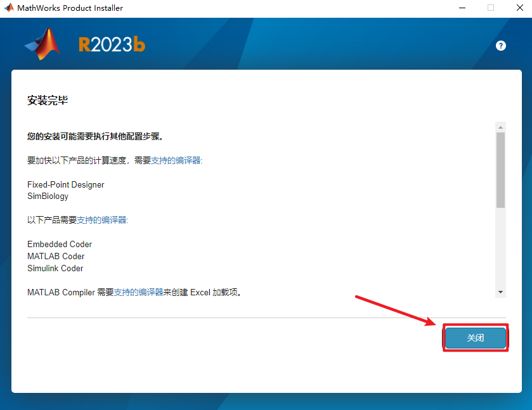Open 支持的编译器 link in the 以下产品需要 line
532x410 pixels.
pyautogui.click(x=102, y=220)
